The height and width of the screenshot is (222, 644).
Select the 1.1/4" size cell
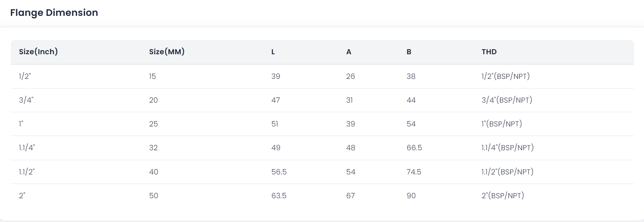pyautogui.click(x=27, y=148)
